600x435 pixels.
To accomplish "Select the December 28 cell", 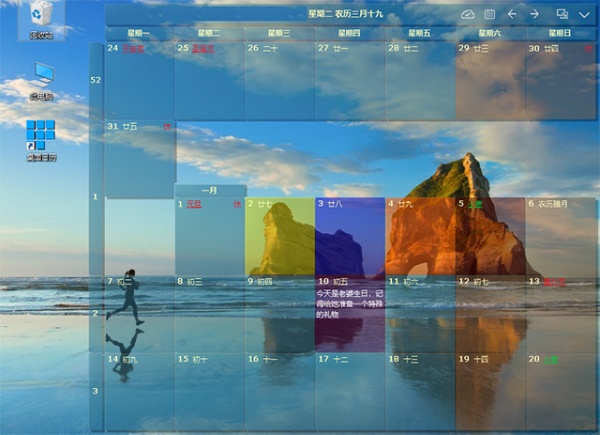I will pyautogui.click(x=420, y=81).
